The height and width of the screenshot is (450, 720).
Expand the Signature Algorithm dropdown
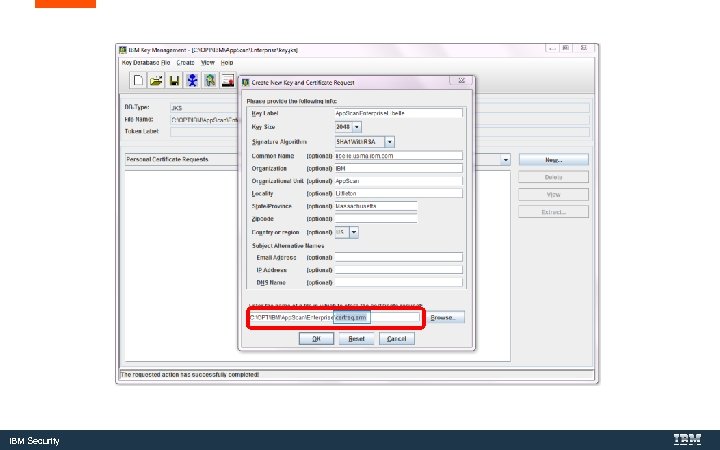coord(389,142)
